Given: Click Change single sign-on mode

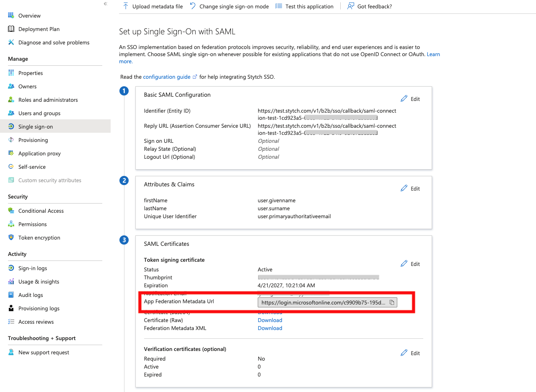Looking at the screenshot, I should [229, 6].
